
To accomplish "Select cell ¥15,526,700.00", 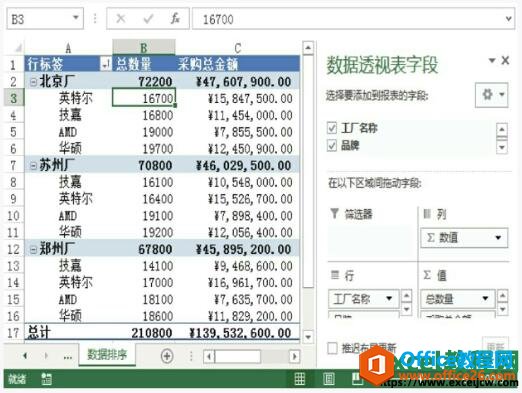I will point(237,199).
